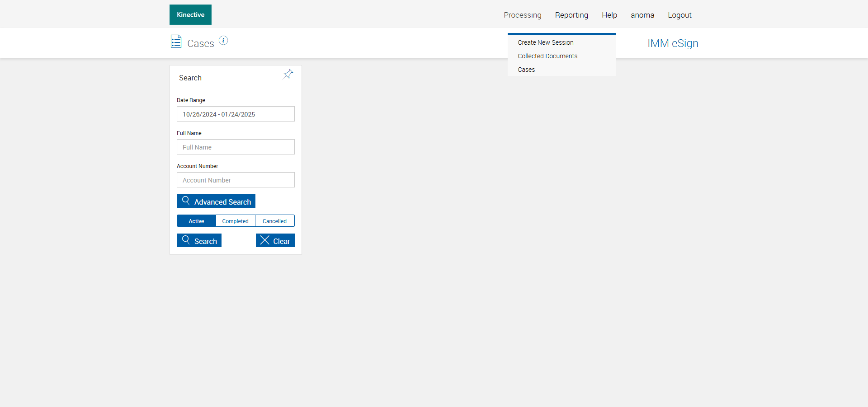Click the Search panel heading

coord(190,78)
